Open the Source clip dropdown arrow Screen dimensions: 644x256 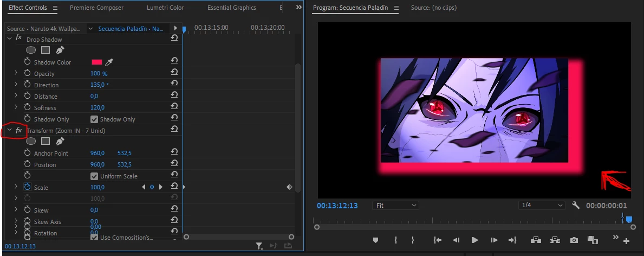91,29
